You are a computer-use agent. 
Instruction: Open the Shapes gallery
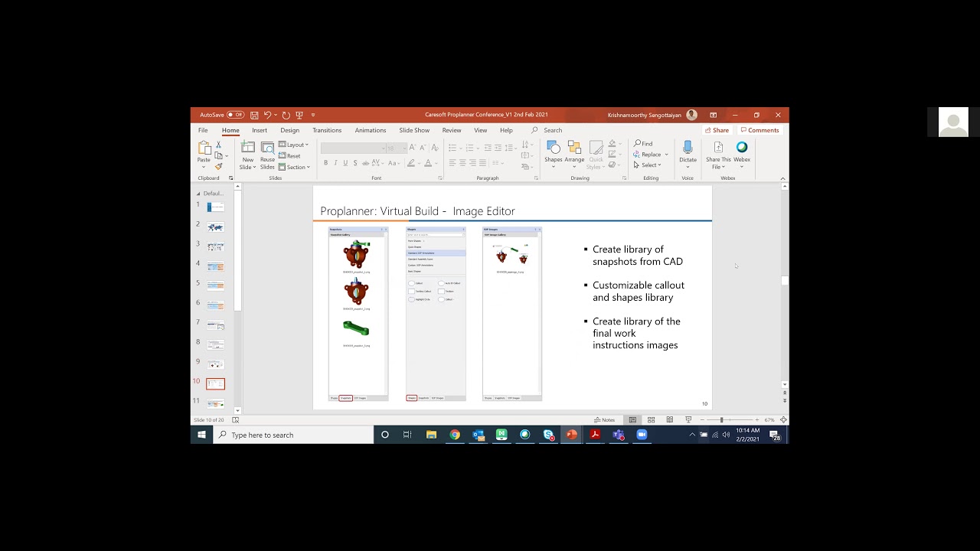[x=553, y=152]
